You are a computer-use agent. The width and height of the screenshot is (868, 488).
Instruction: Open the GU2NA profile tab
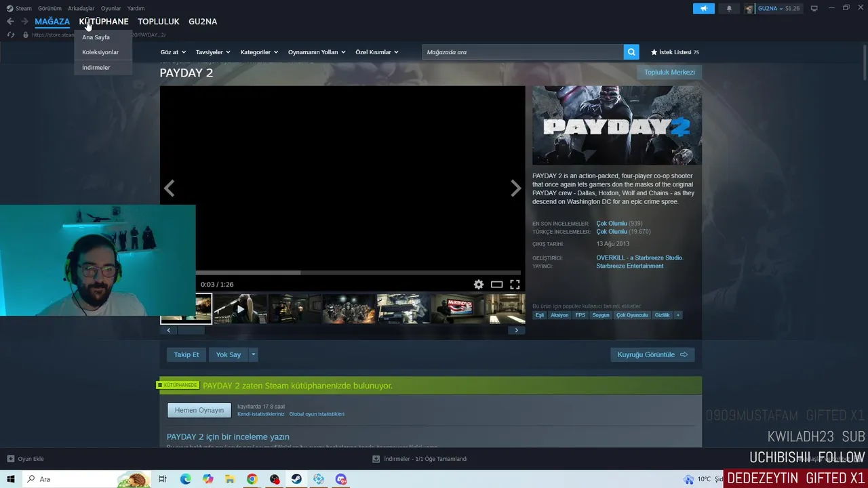point(203,22)
